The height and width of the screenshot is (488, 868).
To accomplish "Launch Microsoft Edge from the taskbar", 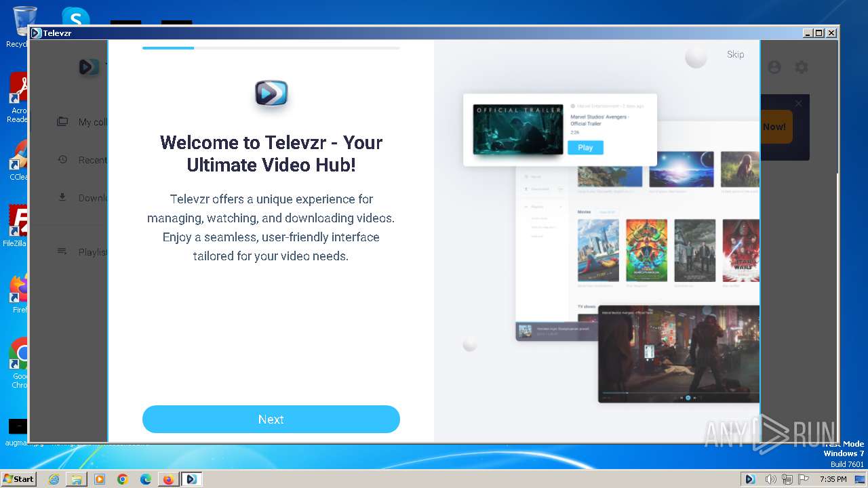I will click(146, 479).
